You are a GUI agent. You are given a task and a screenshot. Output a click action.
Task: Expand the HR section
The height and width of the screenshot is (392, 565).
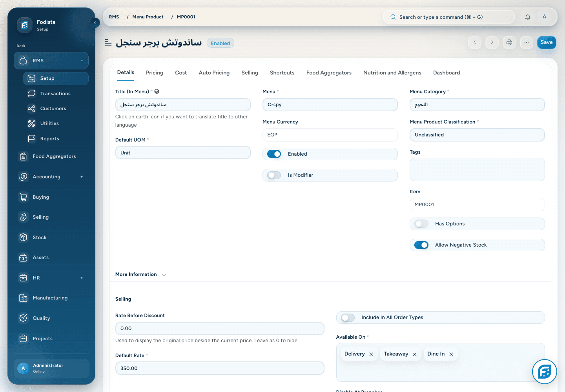(x=82, y=278)
